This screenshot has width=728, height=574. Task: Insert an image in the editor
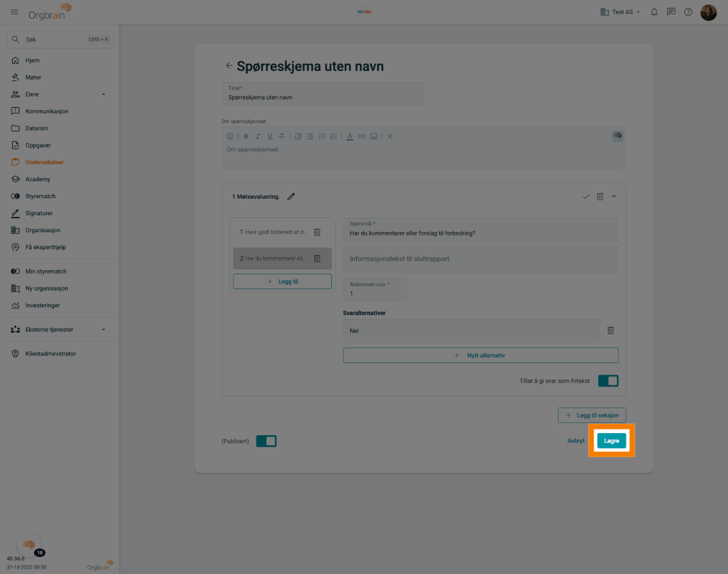pos(374,137)
